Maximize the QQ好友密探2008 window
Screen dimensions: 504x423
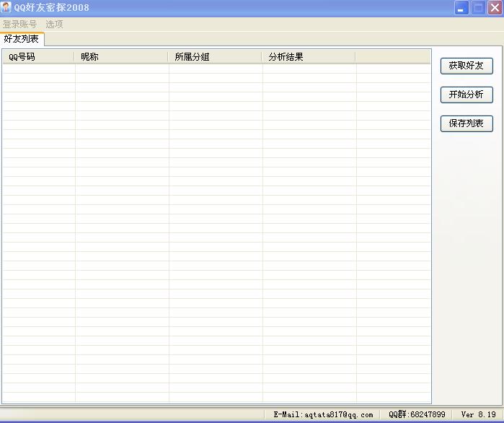(x=478, y=8)
